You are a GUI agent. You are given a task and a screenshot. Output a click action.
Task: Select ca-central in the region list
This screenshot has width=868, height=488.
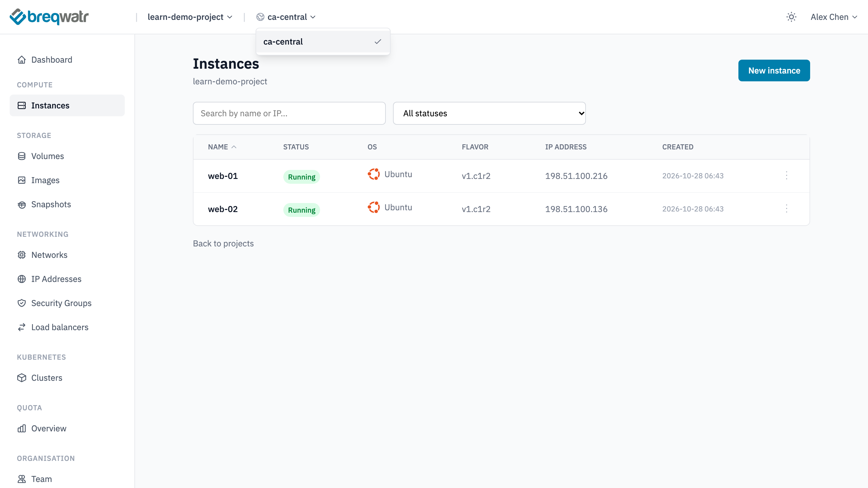[323, 42]
